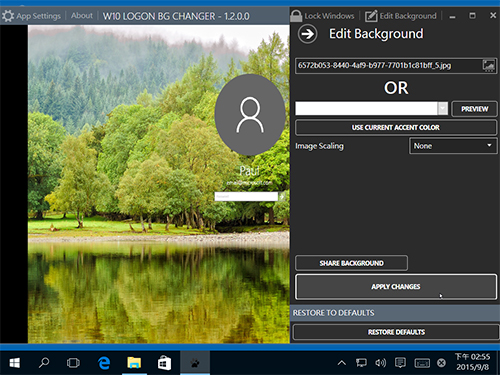Click the network tray icon

point(361,363)
